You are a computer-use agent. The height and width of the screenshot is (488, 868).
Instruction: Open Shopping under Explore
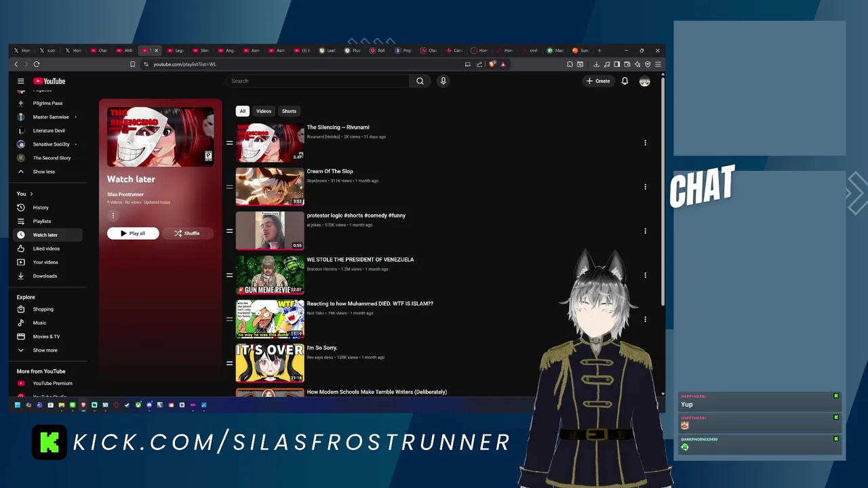(47, 309)
